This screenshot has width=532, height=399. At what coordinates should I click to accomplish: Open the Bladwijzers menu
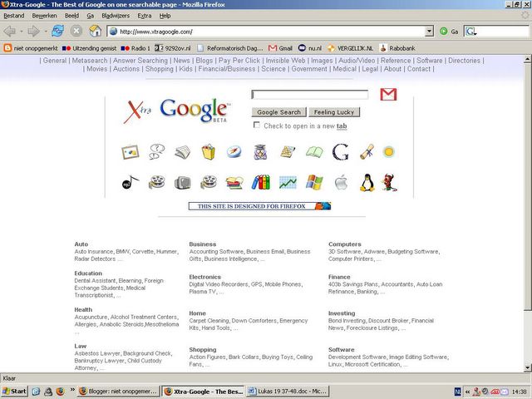point(116,16)
